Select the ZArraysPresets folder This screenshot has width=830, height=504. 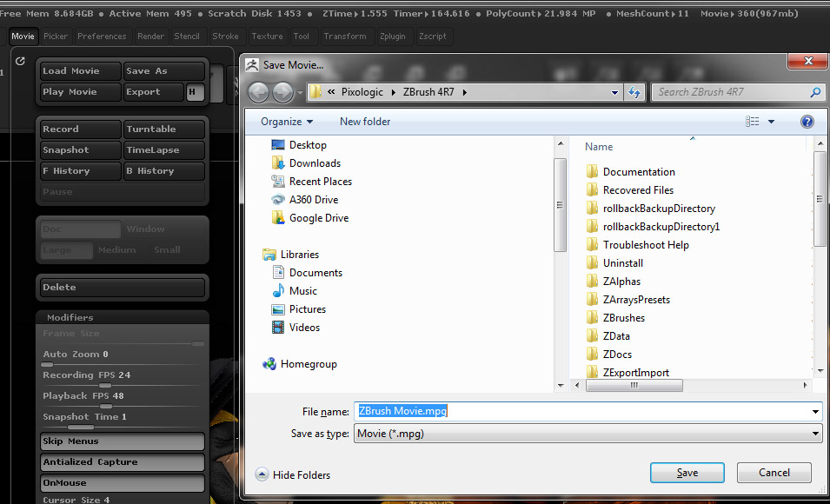point(628,299)
